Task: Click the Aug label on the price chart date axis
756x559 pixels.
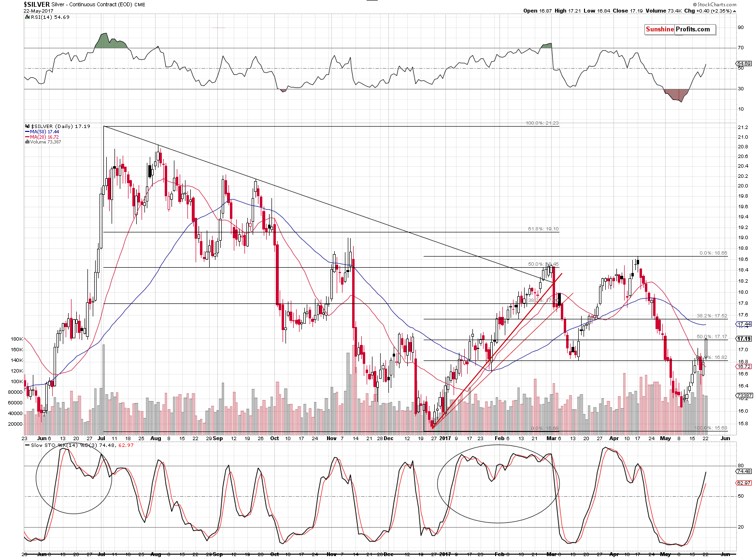Action: point(156,439)
